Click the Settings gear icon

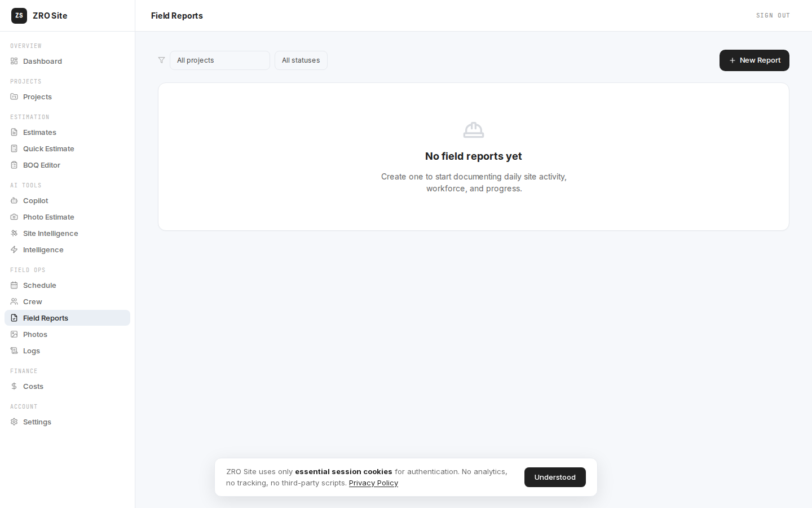click(x=14, y=422)
